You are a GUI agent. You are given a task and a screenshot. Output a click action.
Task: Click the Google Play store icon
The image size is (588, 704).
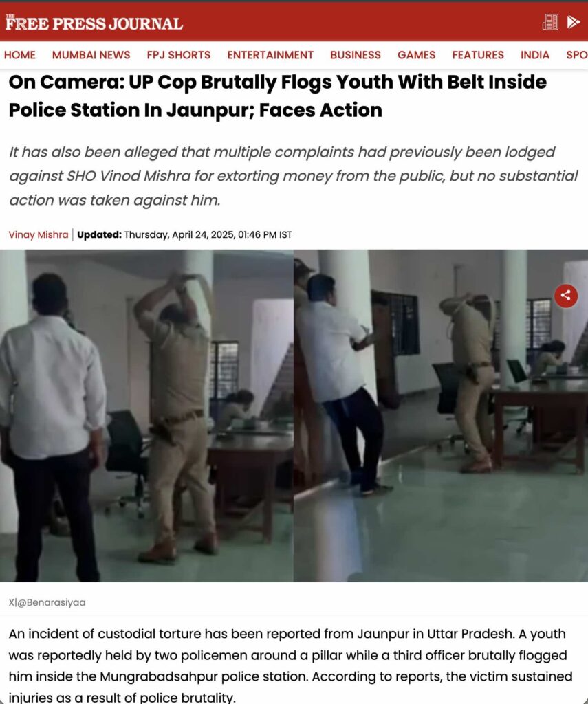573,21
